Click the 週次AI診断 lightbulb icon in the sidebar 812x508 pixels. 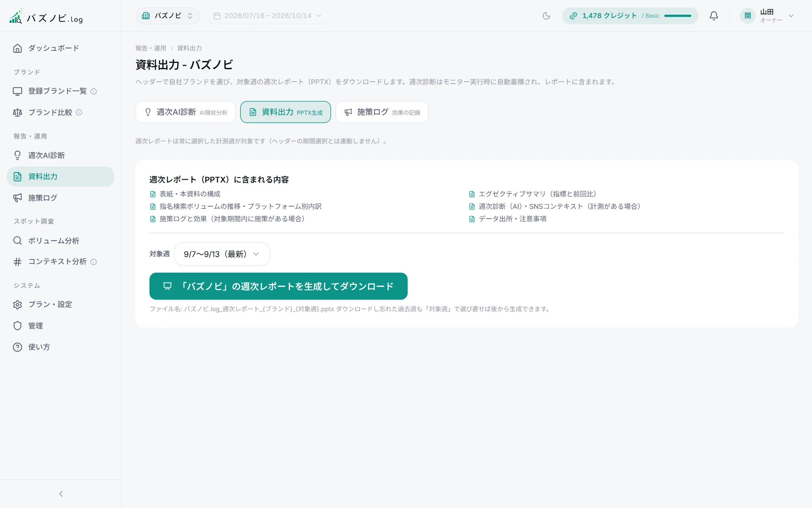click(17, 155)
